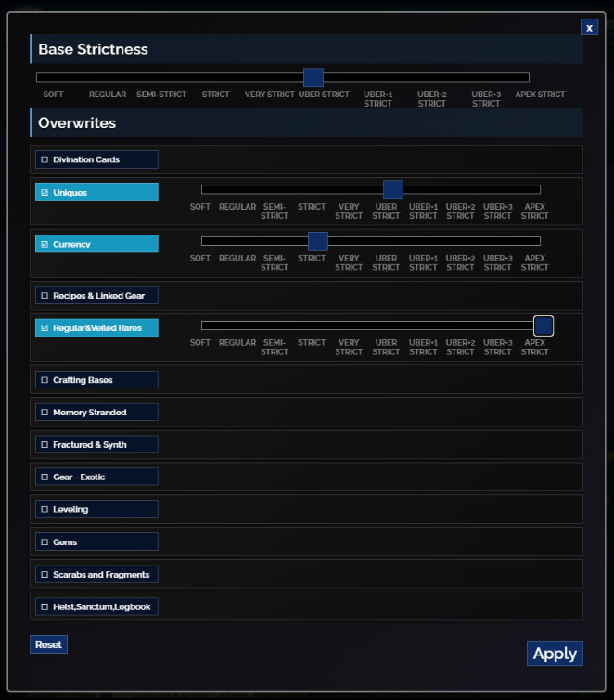Viewport: 614px width, 700px height.
Task: Enable Recipes & Linked Gear overwrite
Action: 96,295
